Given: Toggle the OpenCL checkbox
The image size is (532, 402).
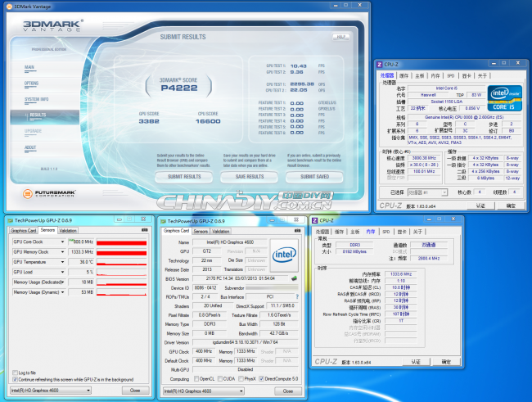Looking at the screenshot, I should click(196, 378).
